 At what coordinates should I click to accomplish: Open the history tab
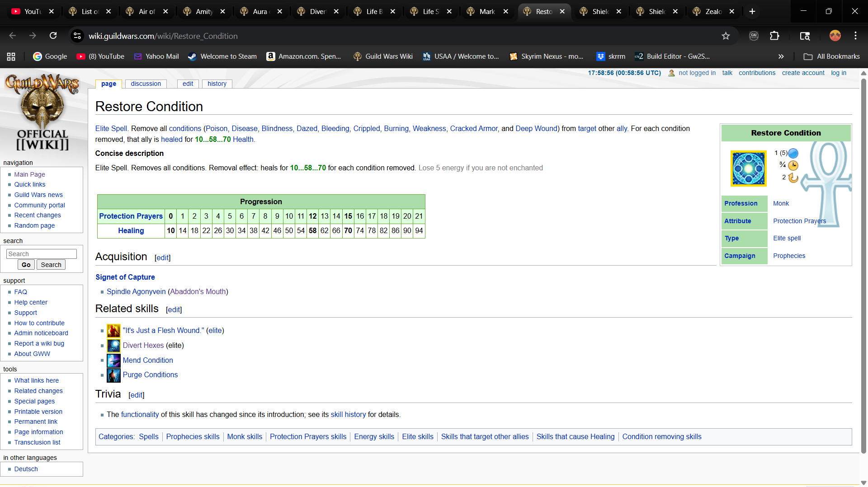pyautogui.click(x=217, y=84)
